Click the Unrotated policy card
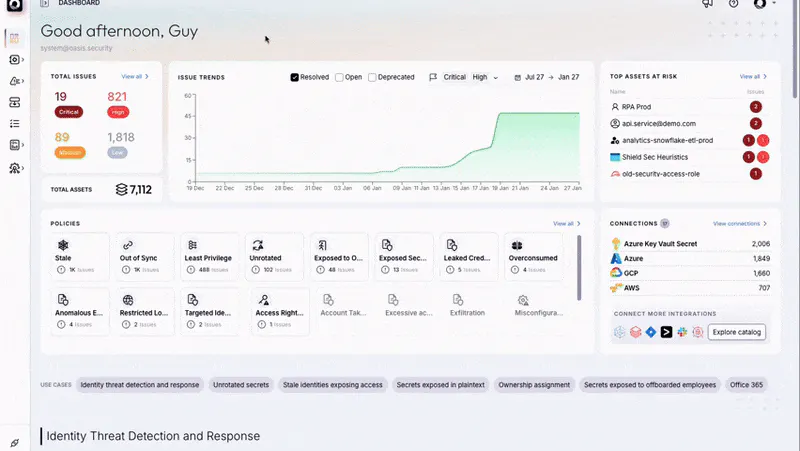Viewport: 800px width, 451px height. pos(274,257)
